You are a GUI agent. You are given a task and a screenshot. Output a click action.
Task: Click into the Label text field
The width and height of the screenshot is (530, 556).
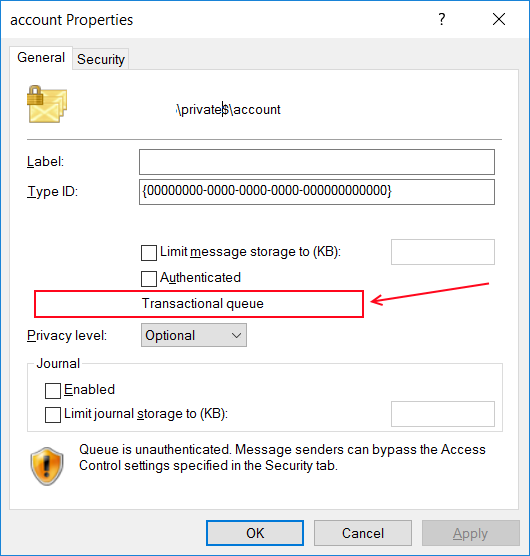[x=317, y=162]
